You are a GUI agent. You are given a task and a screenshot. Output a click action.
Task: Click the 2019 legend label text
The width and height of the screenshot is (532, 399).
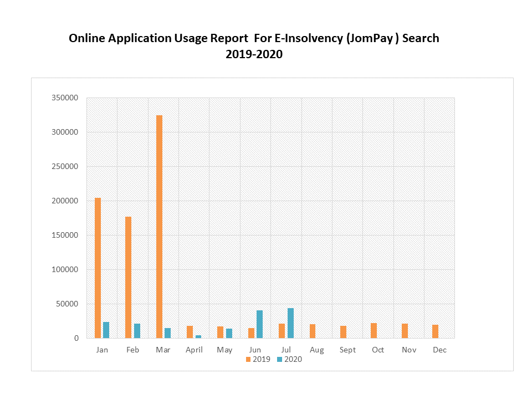(262, 359)
